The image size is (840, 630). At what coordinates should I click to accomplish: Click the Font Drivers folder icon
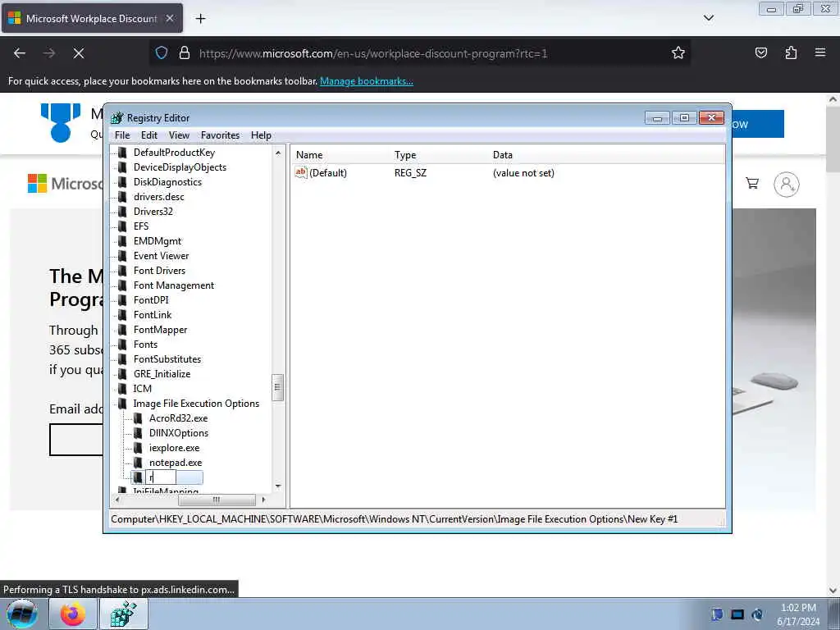point(123,271)
